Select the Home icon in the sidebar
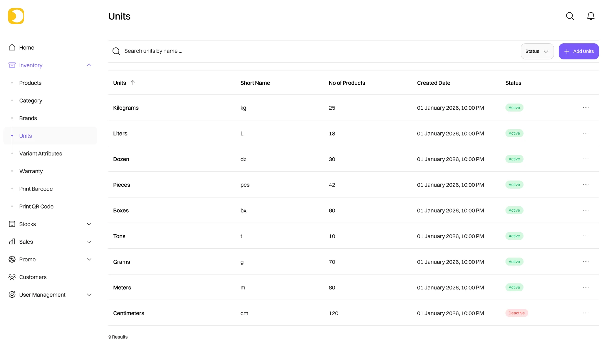 12,47
